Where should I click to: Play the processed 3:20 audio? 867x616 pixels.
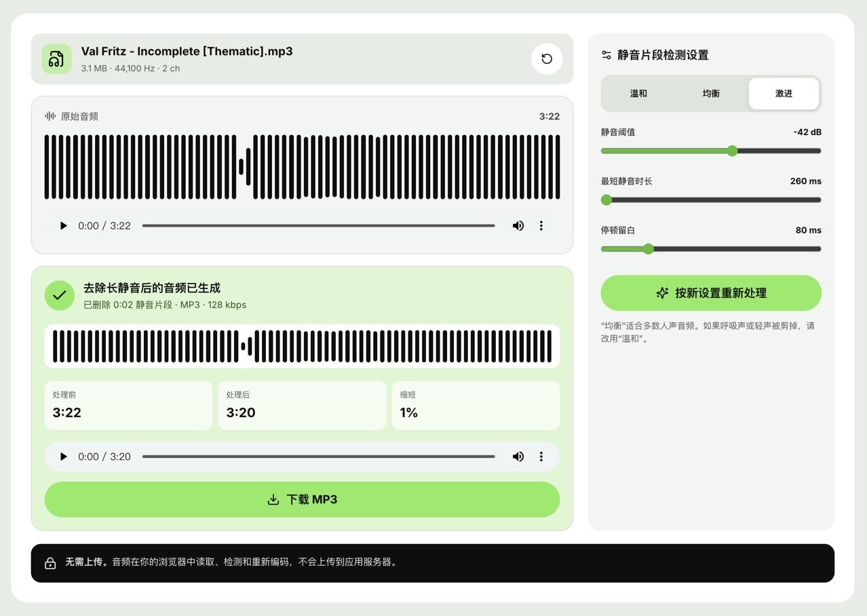click(x=63, y=457)
